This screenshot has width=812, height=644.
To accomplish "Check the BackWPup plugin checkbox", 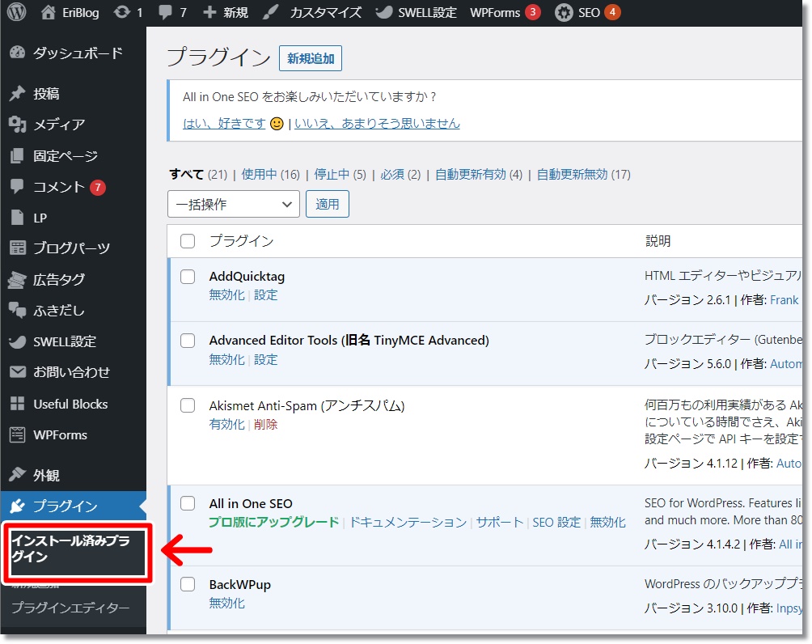I will (188, 584).
